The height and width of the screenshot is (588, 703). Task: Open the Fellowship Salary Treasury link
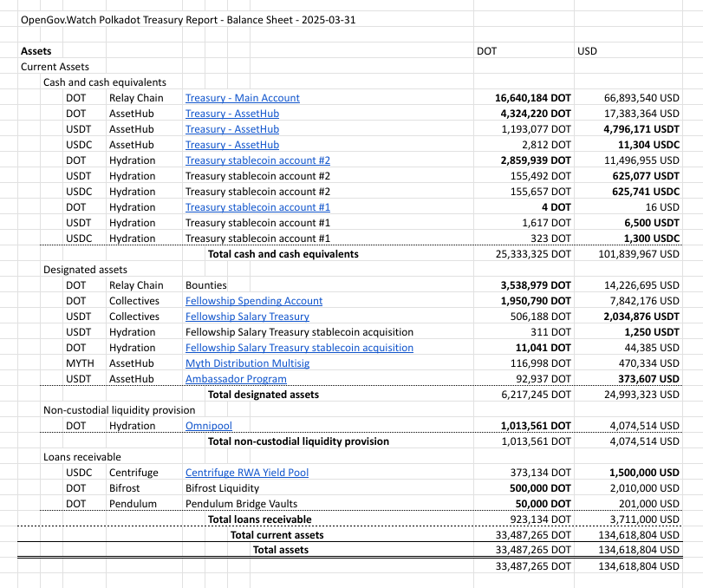248,317
